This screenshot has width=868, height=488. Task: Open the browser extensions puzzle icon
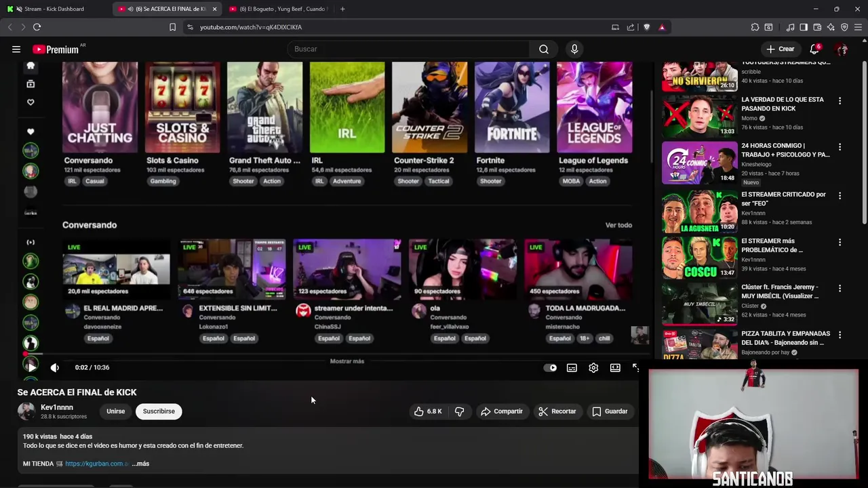click(755, 27)
